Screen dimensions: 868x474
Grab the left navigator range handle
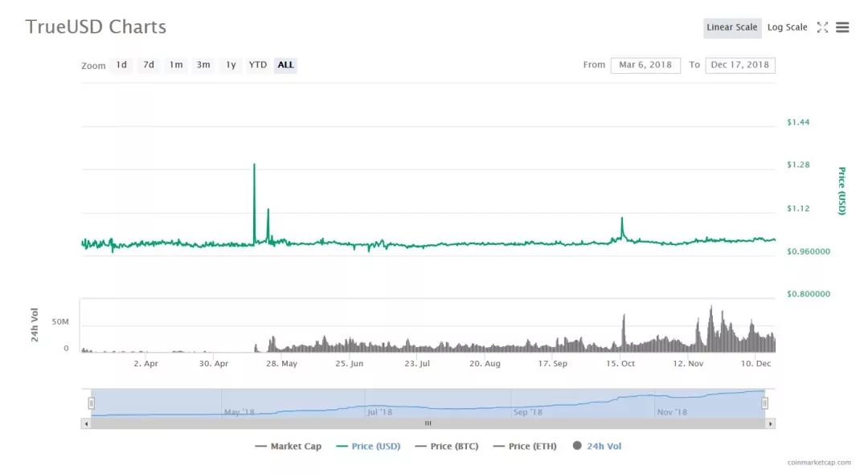(92, 404)
